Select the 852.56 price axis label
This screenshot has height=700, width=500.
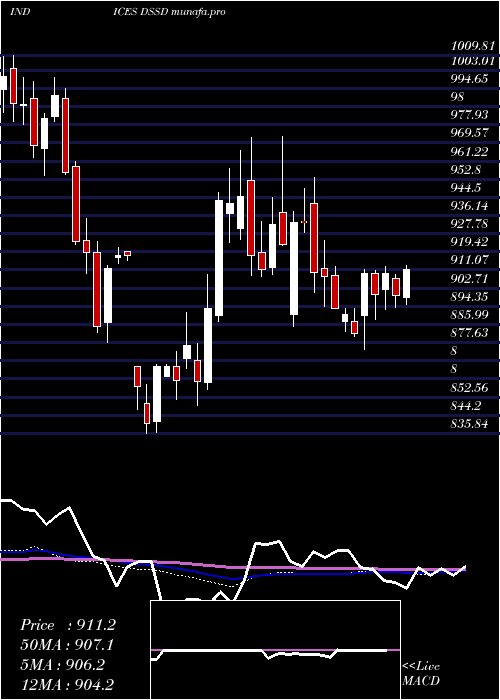coord(469,388)
